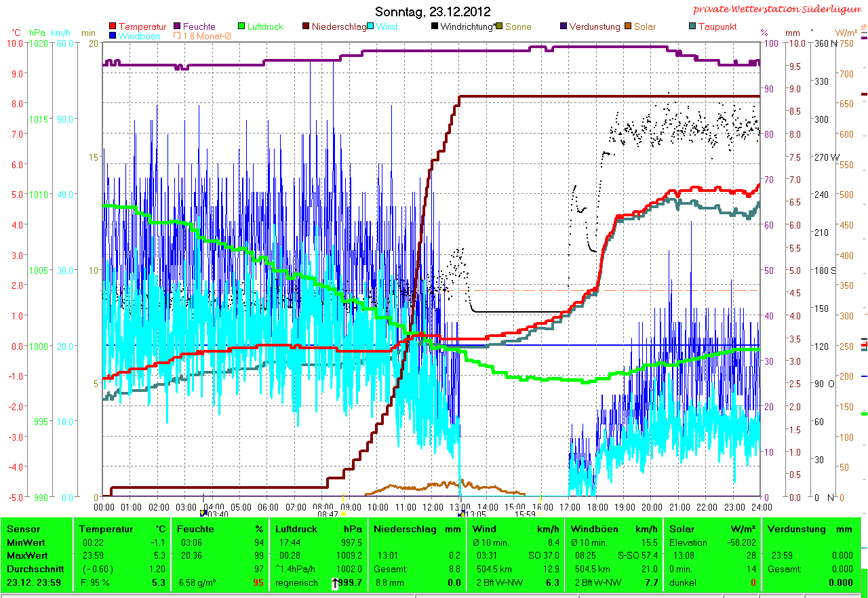The height and width of the screenshot is (598, 868).
Task: Click the dark red Niederschlag legend square
Action: pyautogui.click(x=306, y=26)
